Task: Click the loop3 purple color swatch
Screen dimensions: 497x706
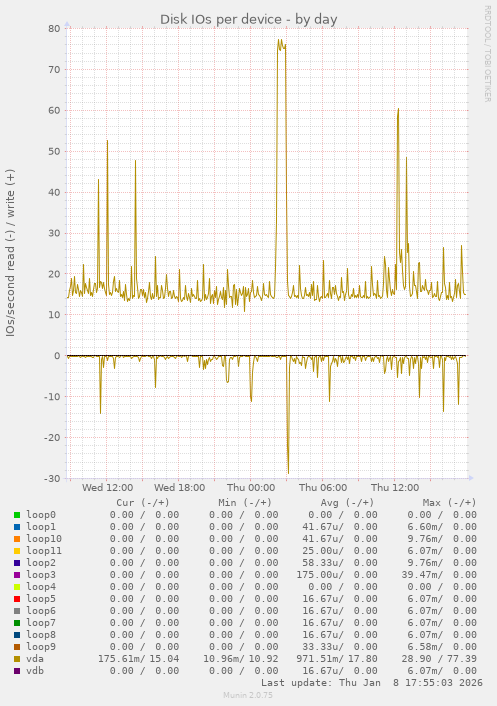Action: pyautogui.click(x=17, y=575)
